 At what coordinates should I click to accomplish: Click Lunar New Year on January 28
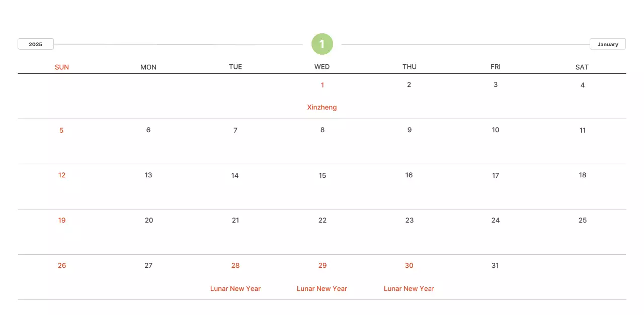(x=235, y=288)
